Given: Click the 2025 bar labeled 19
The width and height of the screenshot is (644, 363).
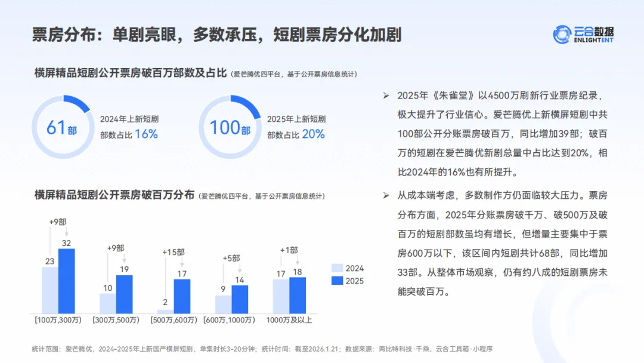Looking at the screenshot, I should tap(125, 294).
